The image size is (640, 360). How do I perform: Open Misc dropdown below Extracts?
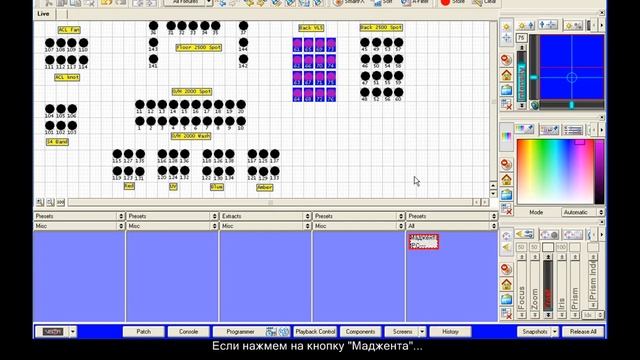pyautogui.click(x=266, y=226)
